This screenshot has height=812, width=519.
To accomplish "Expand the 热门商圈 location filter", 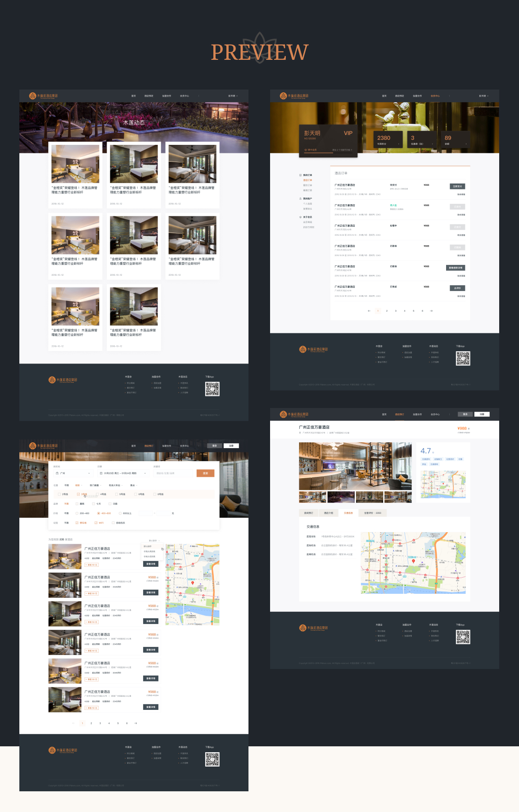I will [x=95, y=485].
